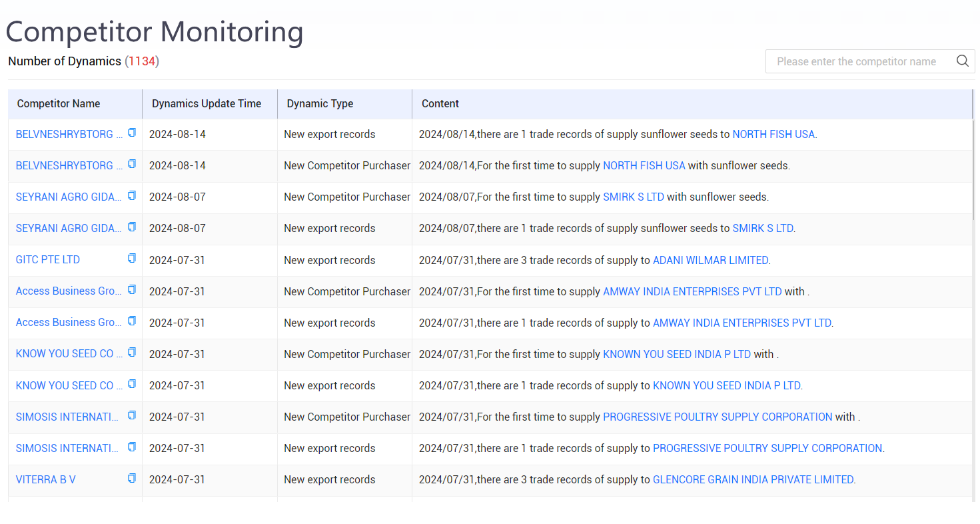Copy Access Business Gro name in New export records row

coord(132,321)
